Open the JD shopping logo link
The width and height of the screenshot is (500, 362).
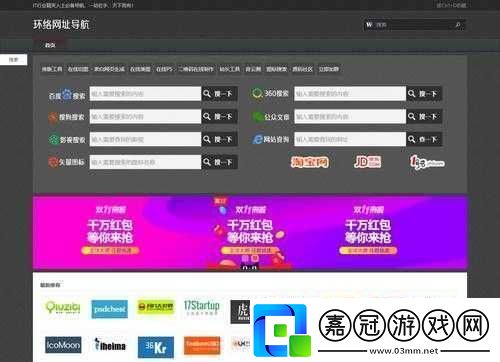point(368,162)
